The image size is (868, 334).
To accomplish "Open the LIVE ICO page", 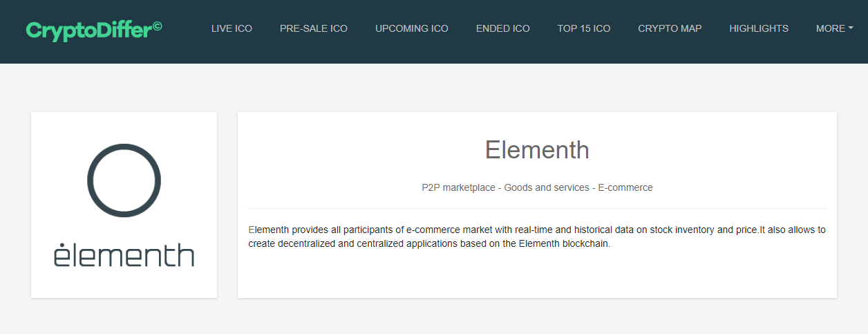I will [x=232, y=28].
